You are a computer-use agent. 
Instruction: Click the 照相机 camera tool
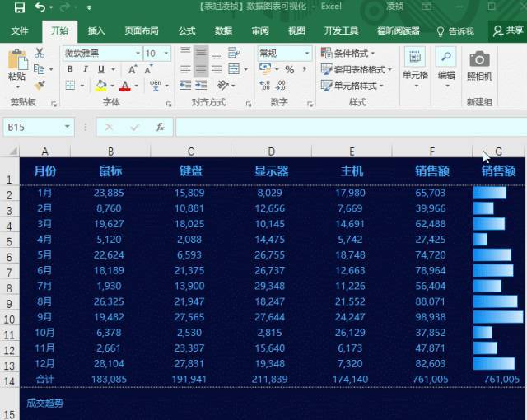tap(479, 66)
